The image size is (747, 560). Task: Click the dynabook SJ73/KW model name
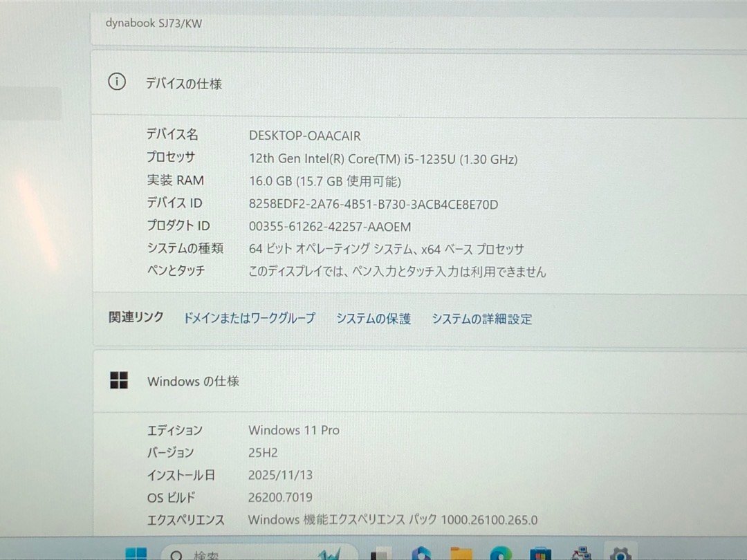pos(154,24)
